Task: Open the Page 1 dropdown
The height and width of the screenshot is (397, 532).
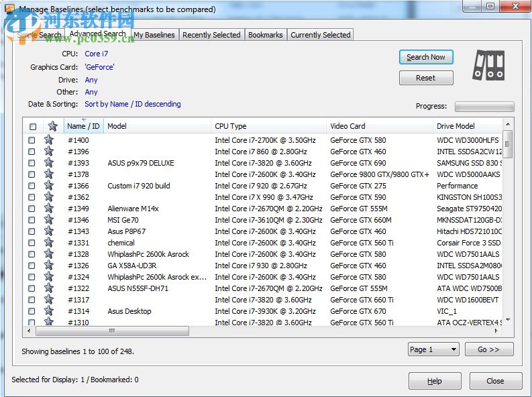Action: 433,349
